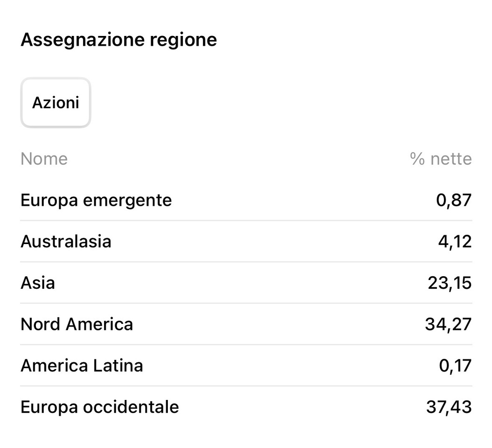
Task: Select the 0,17 percentage value
Action: coord(455,365)
